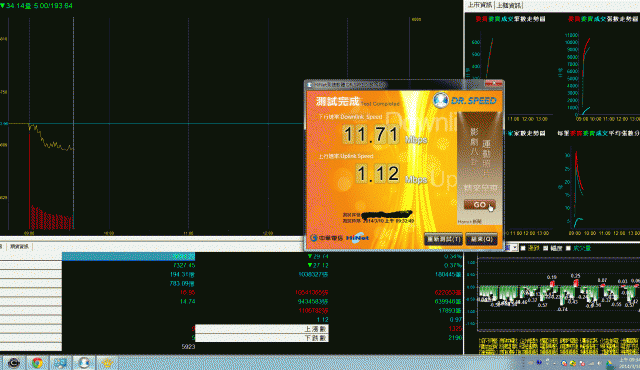640x370 pixels.
Task: Click the DR.SPEED logo icon
Action: (440, 100)
